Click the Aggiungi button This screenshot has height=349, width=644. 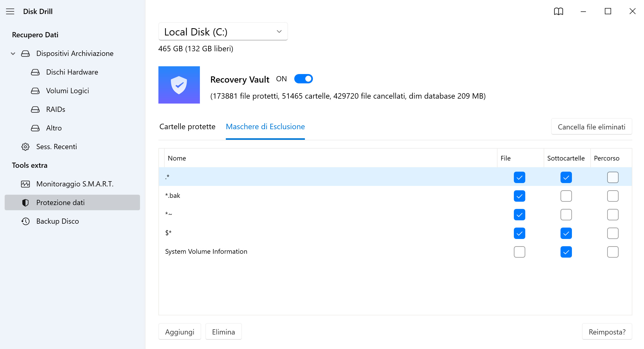(179, 332)
